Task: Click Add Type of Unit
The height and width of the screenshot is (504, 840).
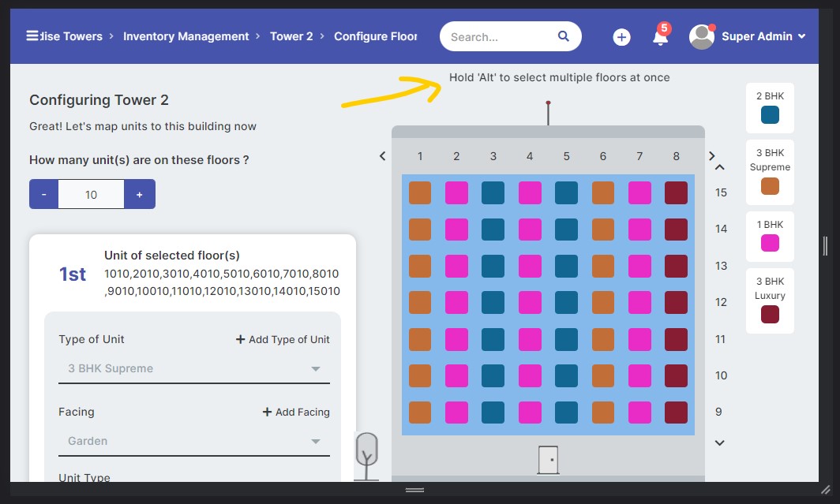Action: [283, 339]
